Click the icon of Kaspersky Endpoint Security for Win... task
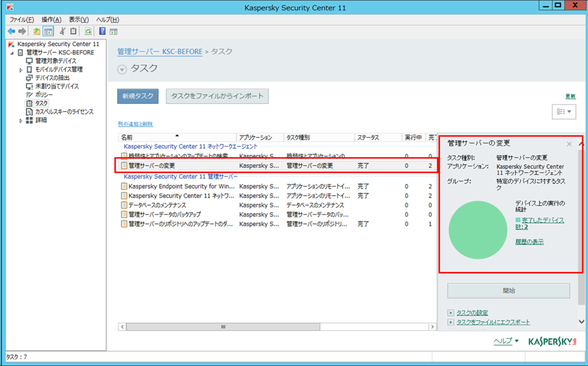The width and height of the screenshot is (588, 366). pyautogui.click(x=124, y=186)
